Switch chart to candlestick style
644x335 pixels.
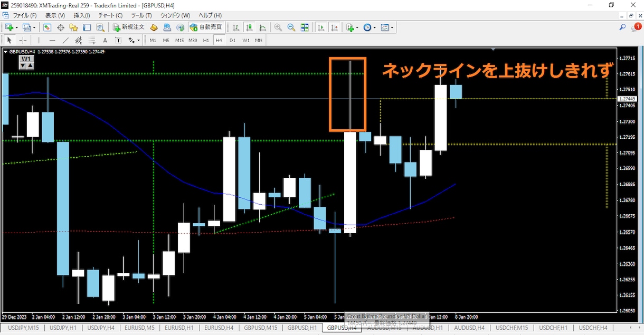click(x=249, y=27)
